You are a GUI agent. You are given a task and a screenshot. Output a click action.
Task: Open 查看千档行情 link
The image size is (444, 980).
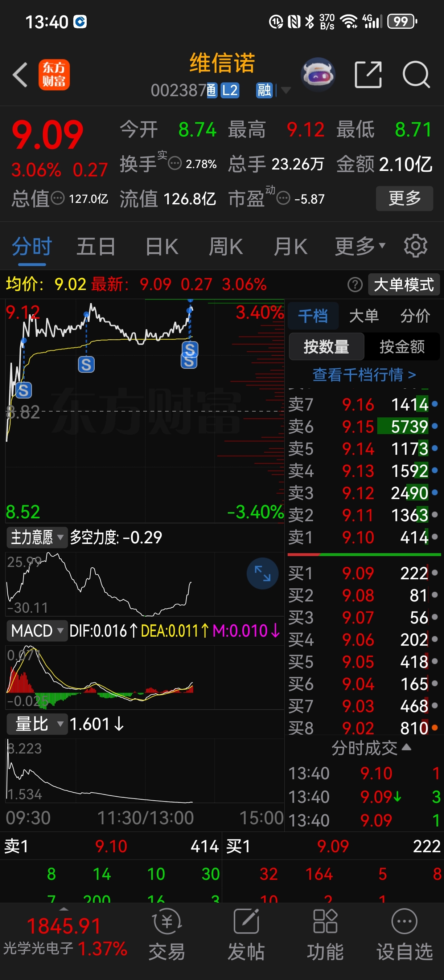click(364, 375)
